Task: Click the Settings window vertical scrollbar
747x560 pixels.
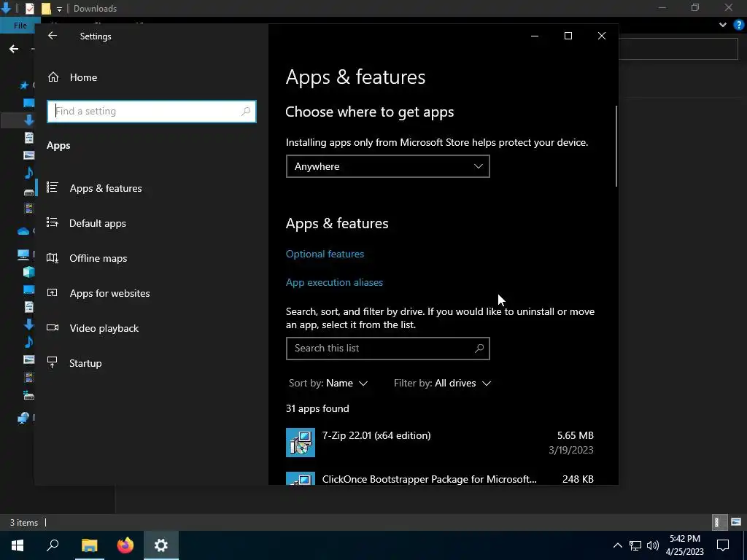Action: click(x=616, y=146)
